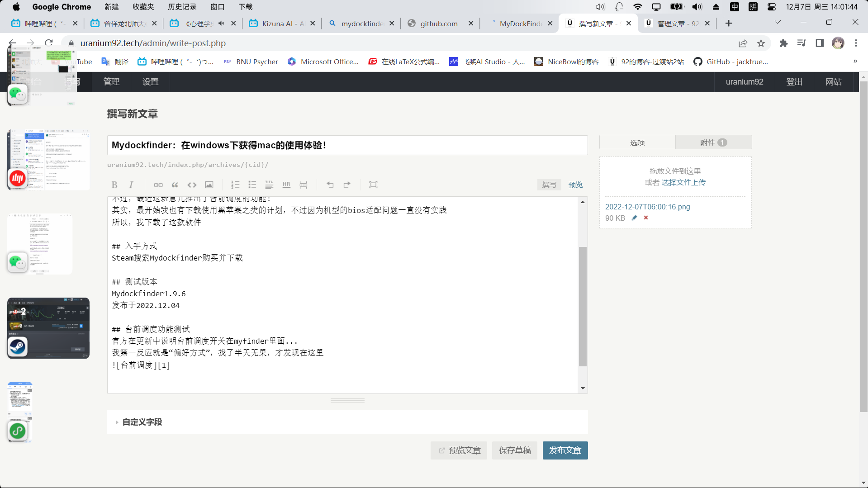Switch to the 附件 tab

tap(713, 142)
